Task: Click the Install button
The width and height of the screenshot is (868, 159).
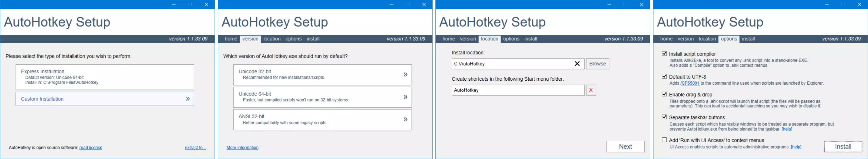Action: pos(843,146)
